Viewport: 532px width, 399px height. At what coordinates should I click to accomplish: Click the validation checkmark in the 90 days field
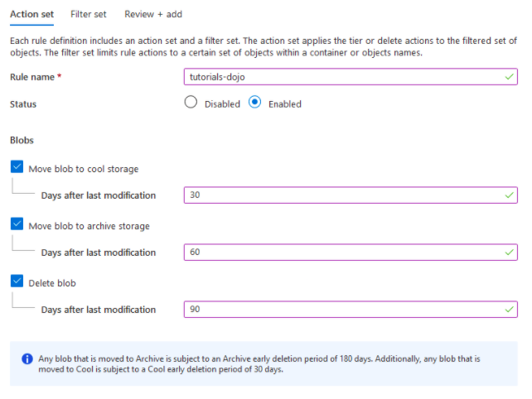pyautogui.click(x=509, y=310)
